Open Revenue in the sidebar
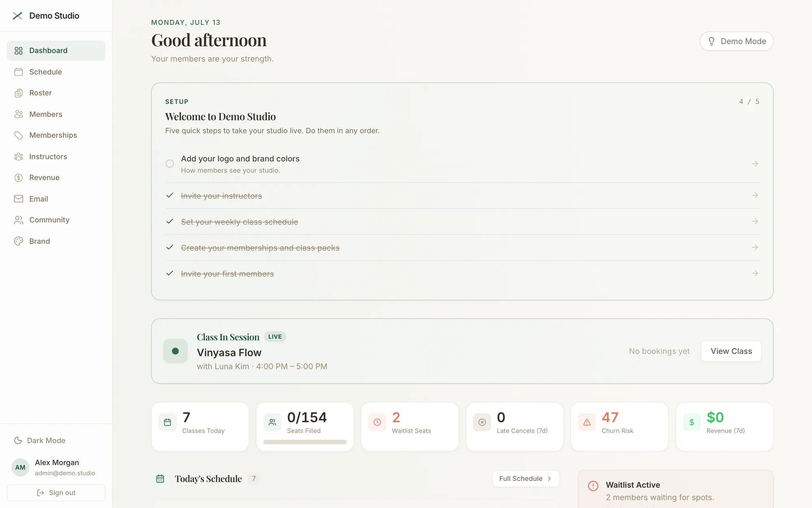The width and height of the screenshot is (812, 508). pos(56,178)
